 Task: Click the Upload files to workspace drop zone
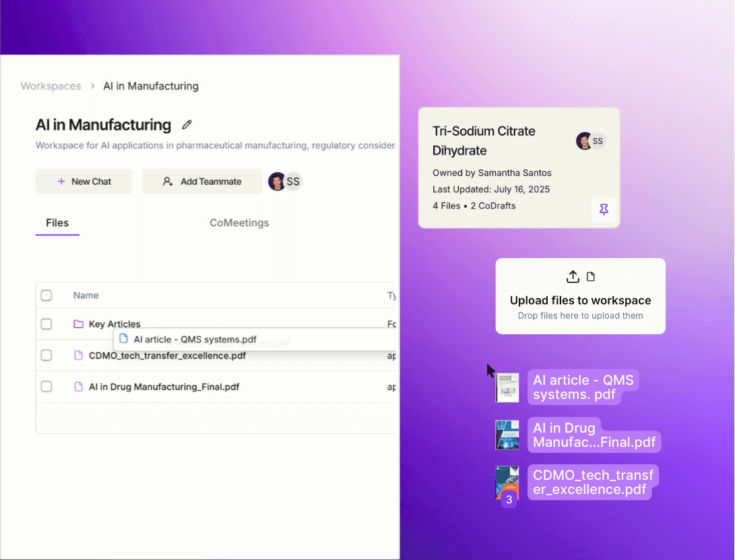(x=580, y=296)
